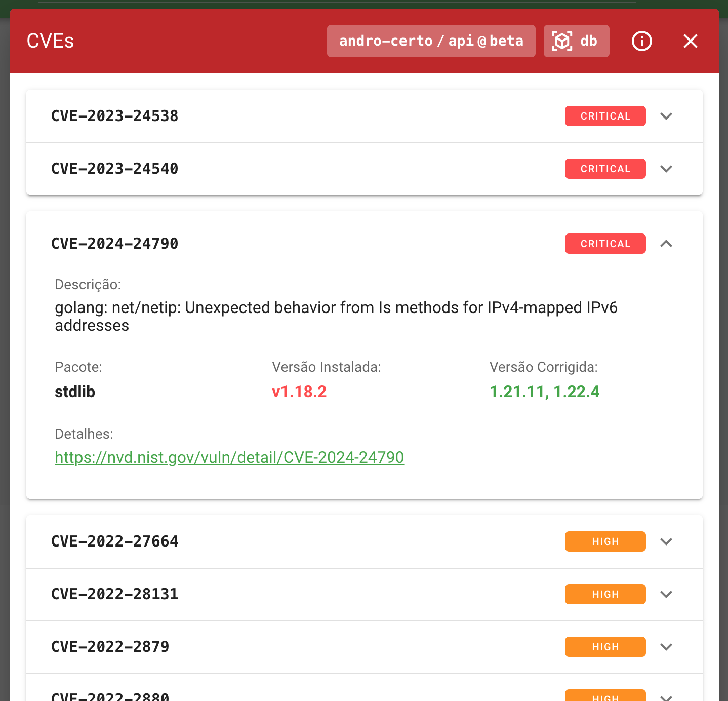Click CRITICAL badge for CVE-2023-24540

[x=605, y=169]
